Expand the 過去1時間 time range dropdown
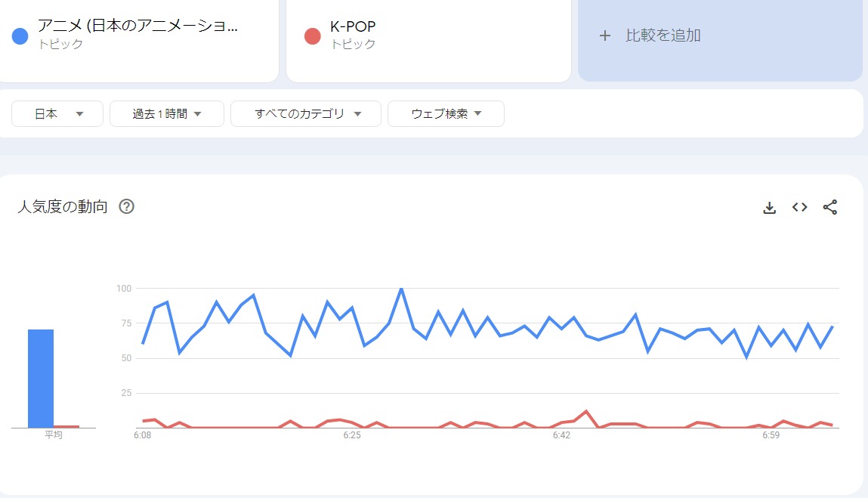The width and height of the screenshot is (868, 498). click(167, 114)
